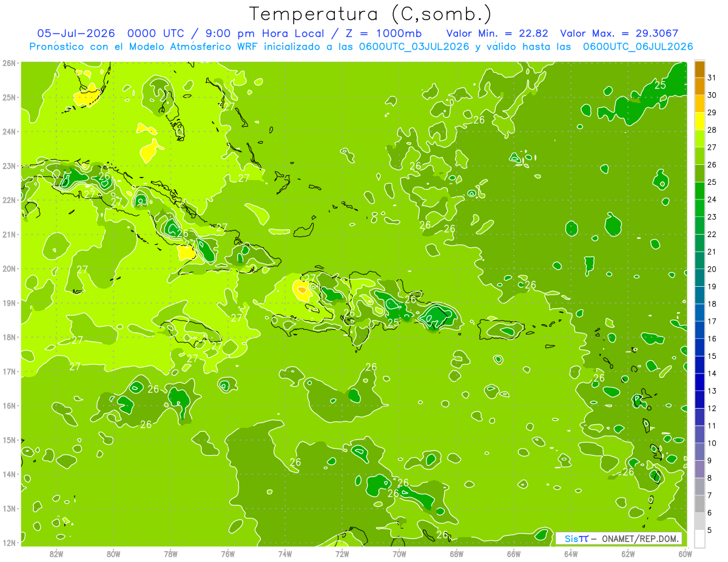Click legend band between 26 and 27
Viewport: 728px width, 562px height.
(x=699, y=156)
